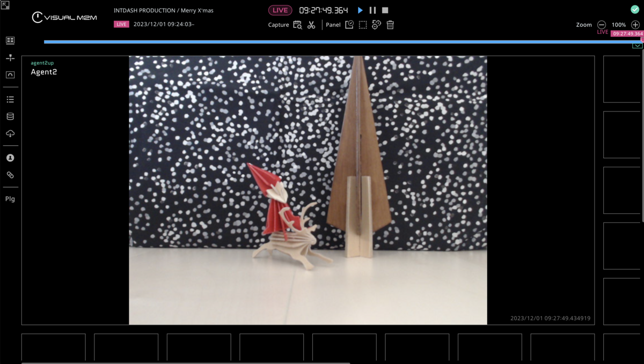The width and height of the screenshot is (644, 364).
Task: Click the Zoom label
Action: coord(584,25)
